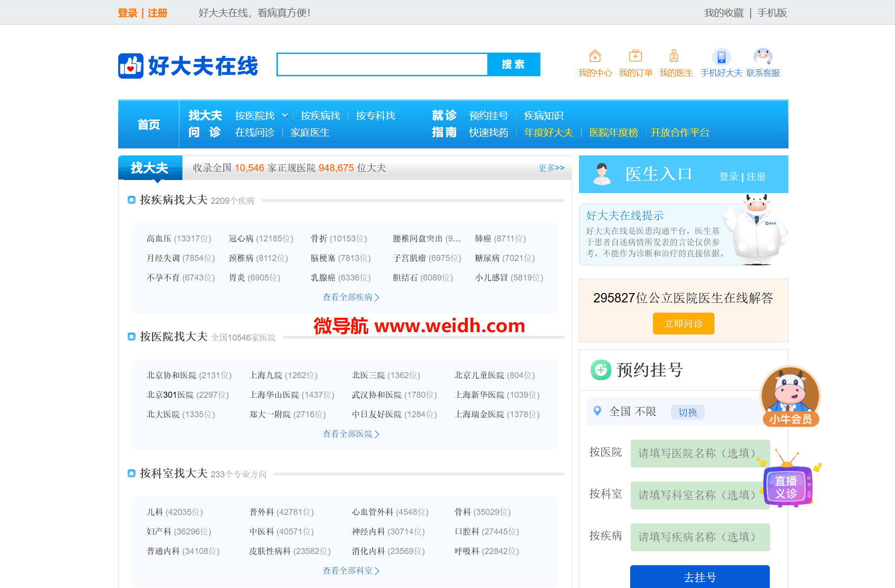Screen dimensions: 895x588
Task: Click the blue bullet icon beside 按医院找大夫
Action: [x=131, y=336]
